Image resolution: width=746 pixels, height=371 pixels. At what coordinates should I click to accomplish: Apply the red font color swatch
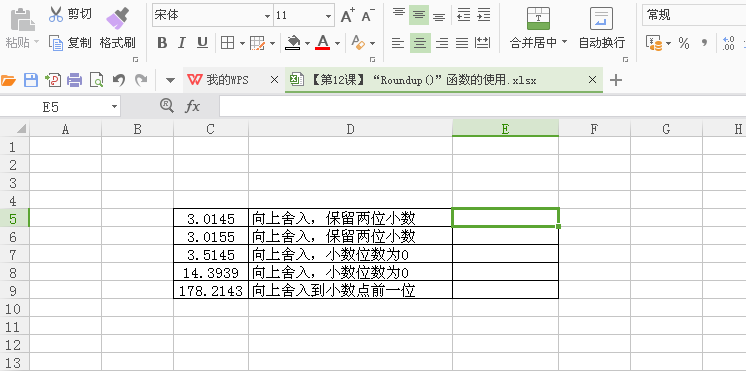point(323,43)
